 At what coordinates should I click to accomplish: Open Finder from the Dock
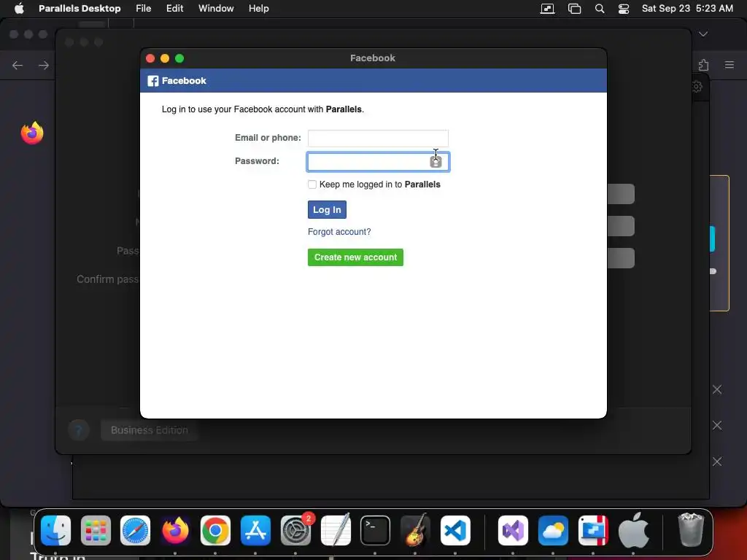coord(55,531)
